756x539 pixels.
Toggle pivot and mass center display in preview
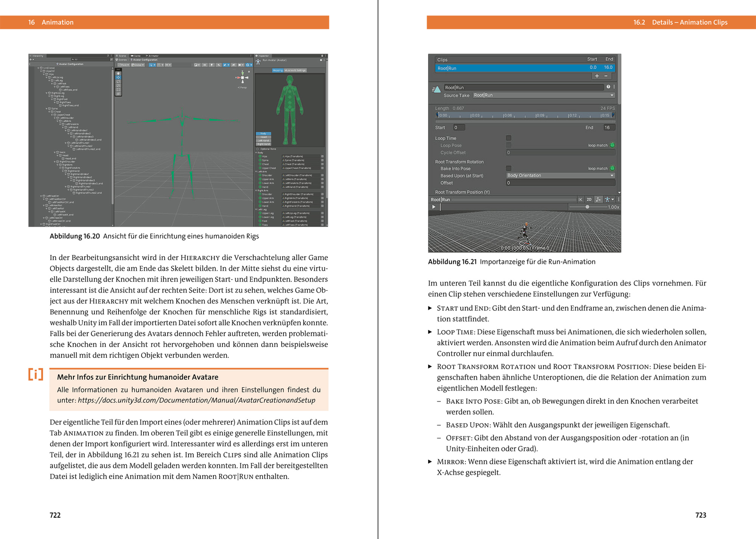coord(598,200)
